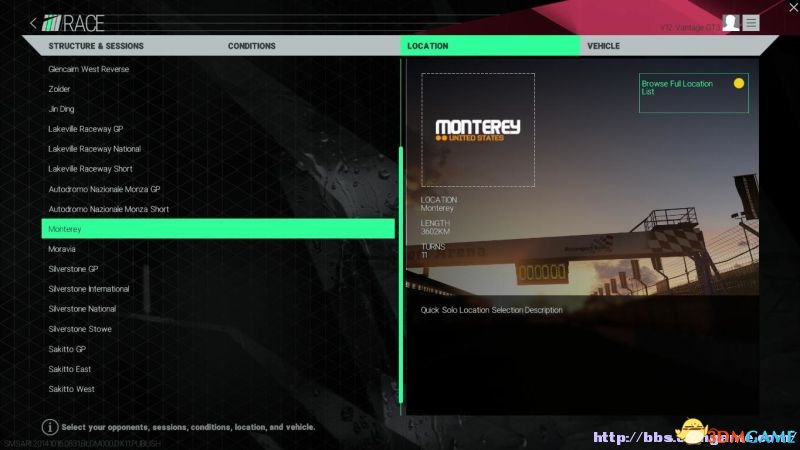
Task: Select Sakitto East
Action: click(69, 369)
